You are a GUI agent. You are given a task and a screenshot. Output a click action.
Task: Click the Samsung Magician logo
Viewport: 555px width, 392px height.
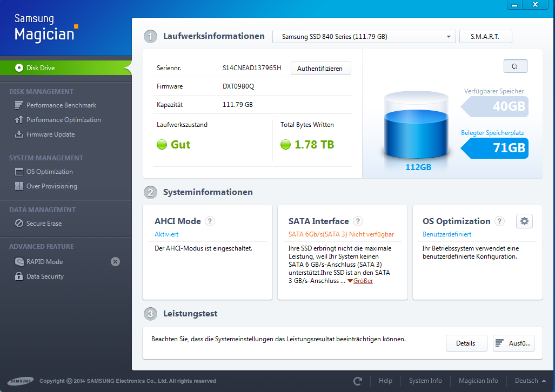pyautogui.click(x=46, y=28)
